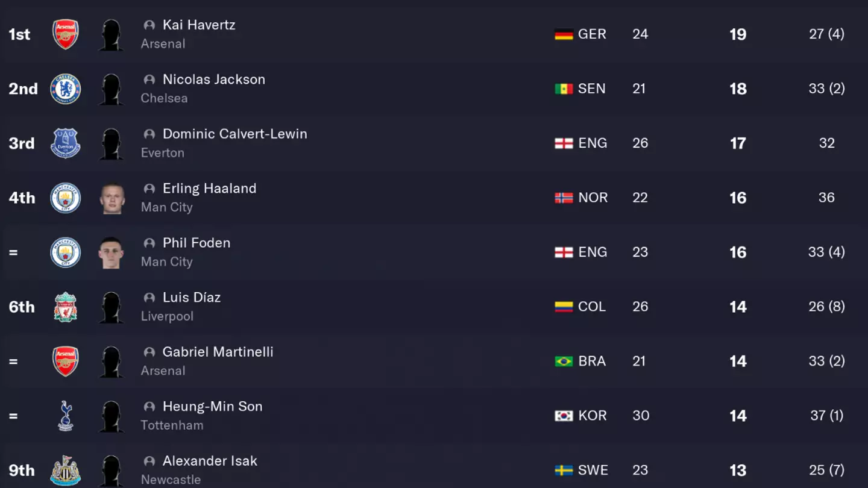Click the Newcastle club badge
This screenshot has width=868, height=488.
tap(65, 470)
